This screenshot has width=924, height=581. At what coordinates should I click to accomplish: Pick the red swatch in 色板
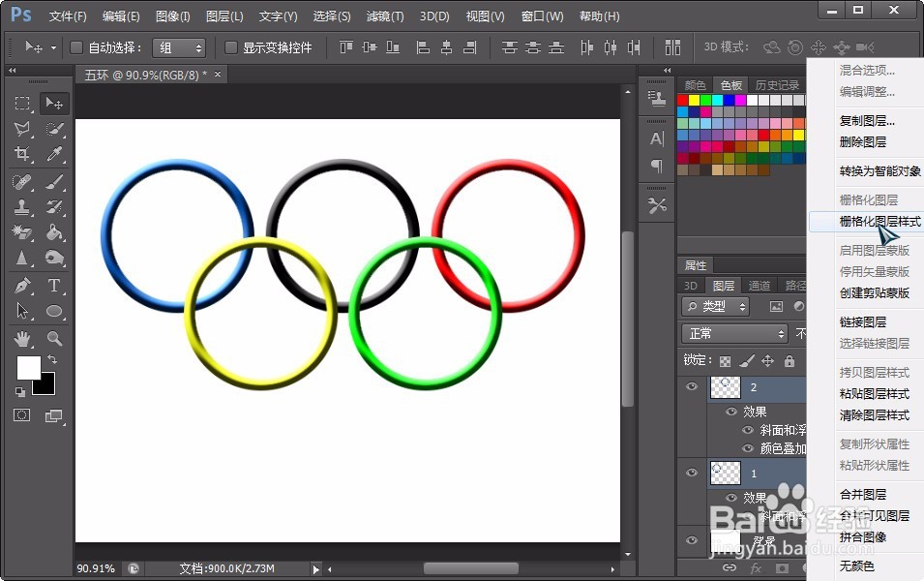[683, 101]
